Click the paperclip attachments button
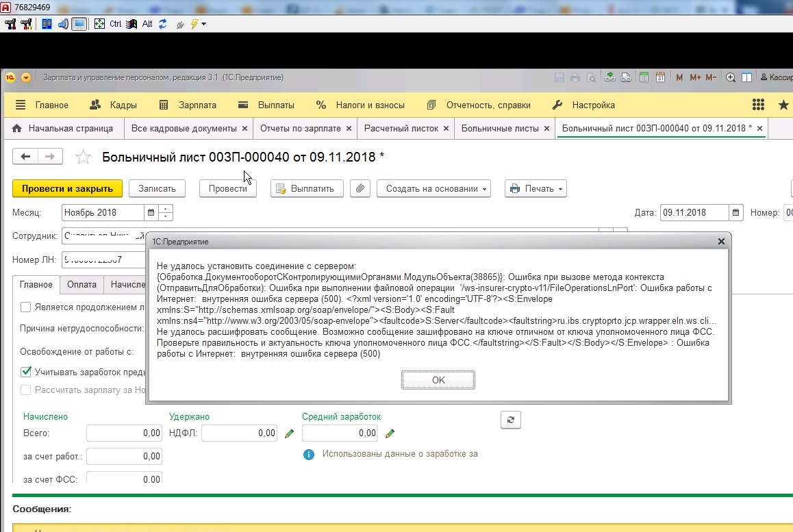This screenshot has height=532, width=793. tap(360, 188)
